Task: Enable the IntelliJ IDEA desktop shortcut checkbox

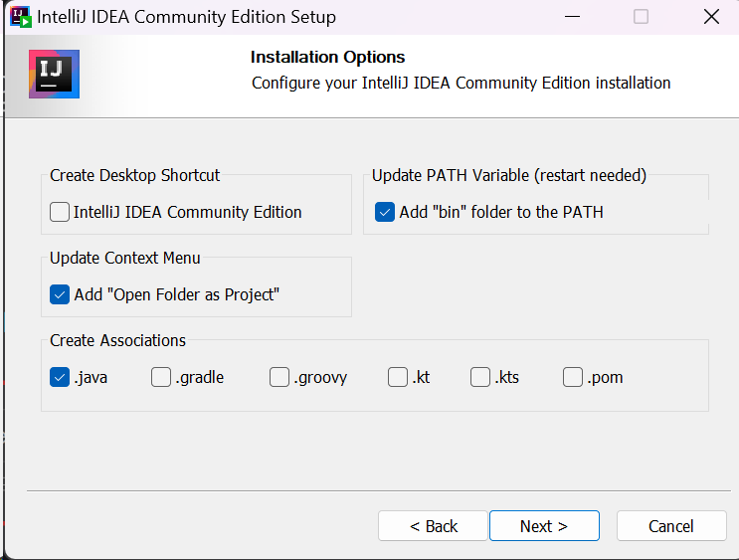Action: click(x=60, y=212)
